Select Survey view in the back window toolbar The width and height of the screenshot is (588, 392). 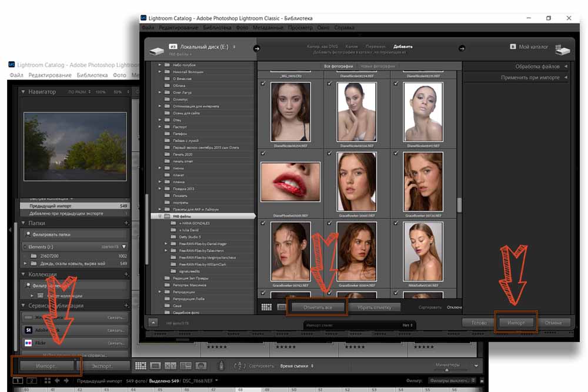tap(186, 366)
